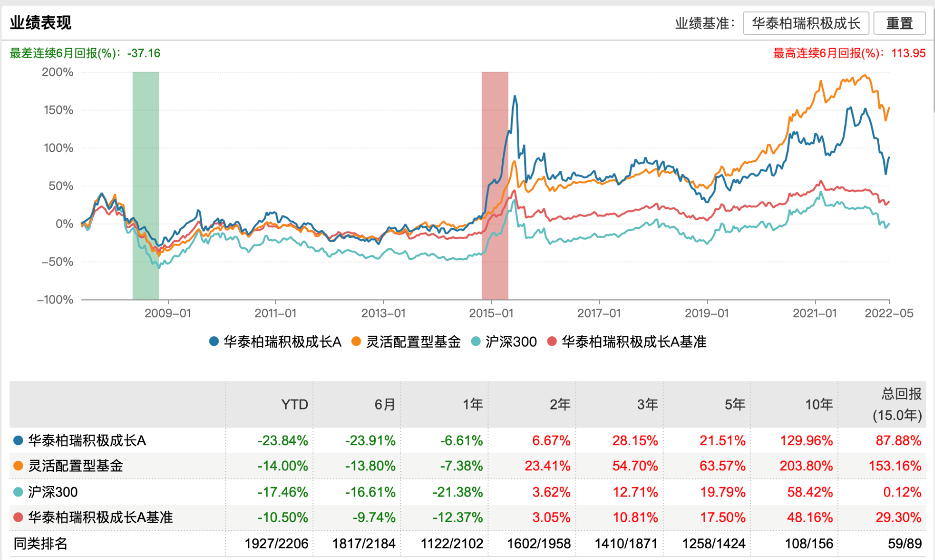Toggle the teal 沪深300 legend dot
Viewport: 935px width, 560px height.
pos(476,341)
